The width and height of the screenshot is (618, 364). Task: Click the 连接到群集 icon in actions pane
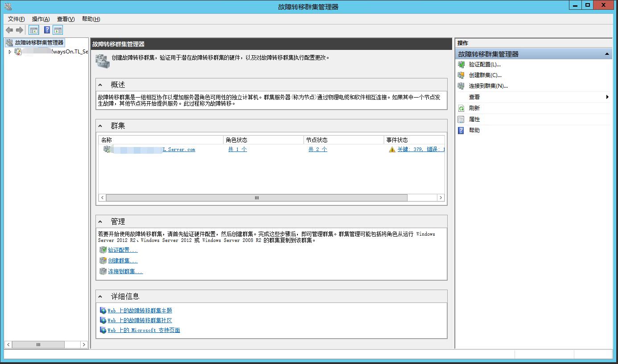tap(461, 86)
